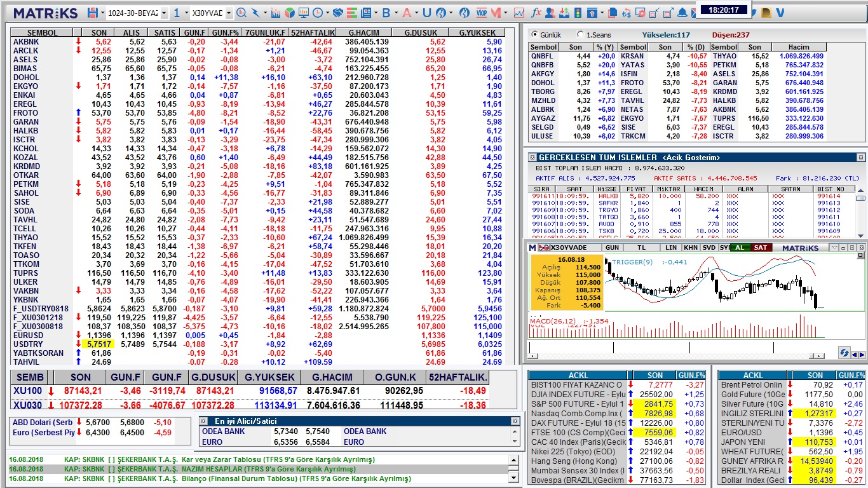The image size is (868, 488).
Task: Click the news page icon
Action: (x=366, y=13)
